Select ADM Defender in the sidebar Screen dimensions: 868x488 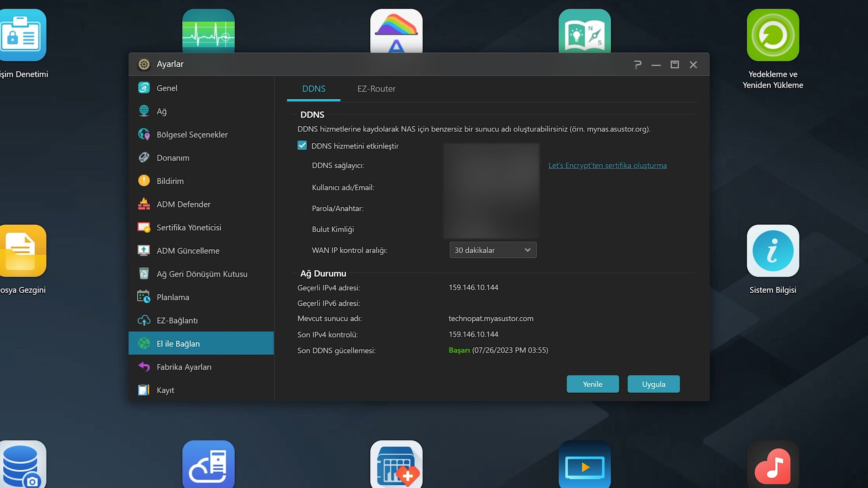click(x=183, y=204)
